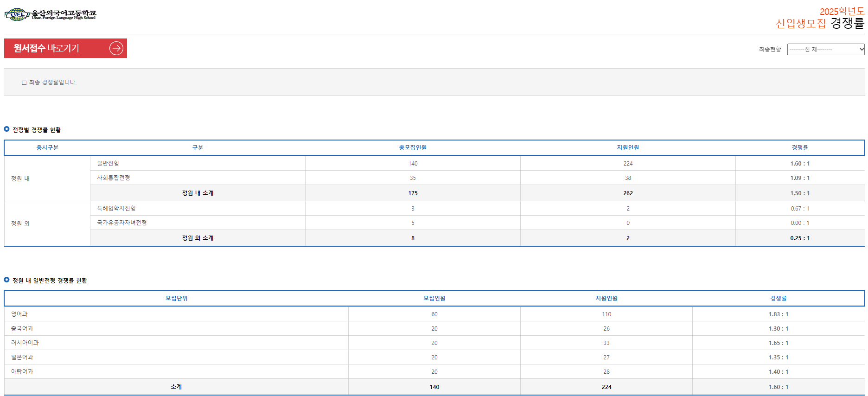Click the 모집단위 column header
868x396 pixels.
(177, 299)
